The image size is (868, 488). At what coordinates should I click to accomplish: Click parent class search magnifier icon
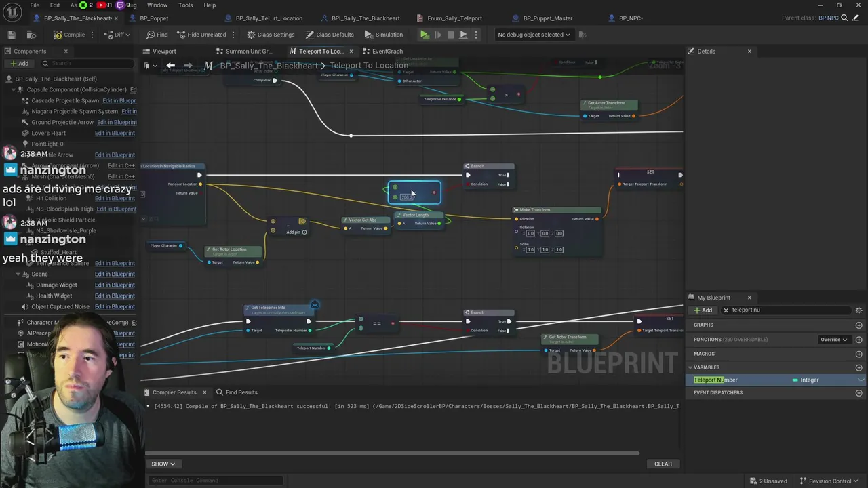click(x=844, y=18)
